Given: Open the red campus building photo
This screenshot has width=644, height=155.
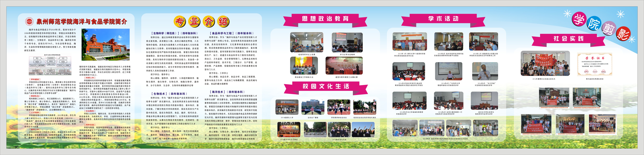Looking at the screenshot, I should click(x=106, y=45).
